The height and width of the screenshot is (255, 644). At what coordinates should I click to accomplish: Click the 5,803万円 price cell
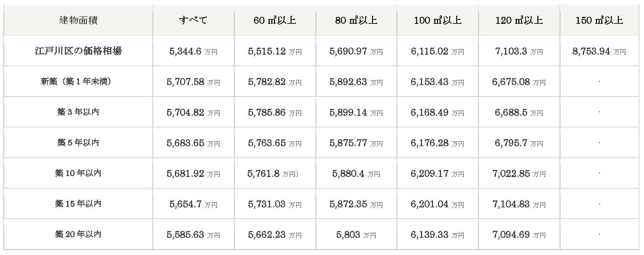click(356, 234)
